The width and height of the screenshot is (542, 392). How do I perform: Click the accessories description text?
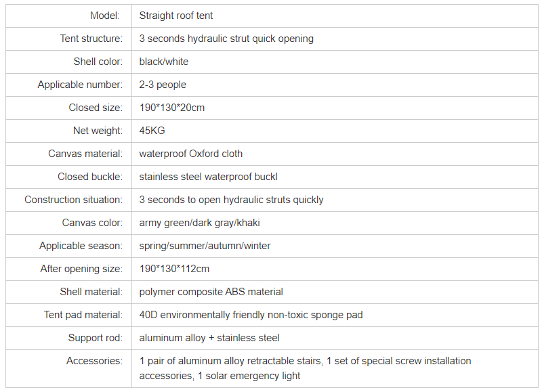click(x=305, y=368)
